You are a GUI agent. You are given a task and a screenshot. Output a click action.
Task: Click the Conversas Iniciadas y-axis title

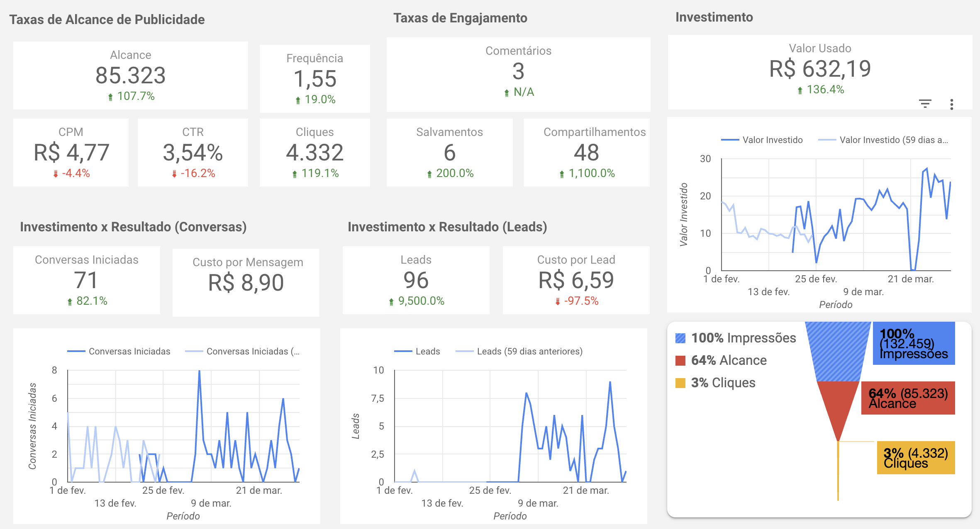(x=32, y=426)
